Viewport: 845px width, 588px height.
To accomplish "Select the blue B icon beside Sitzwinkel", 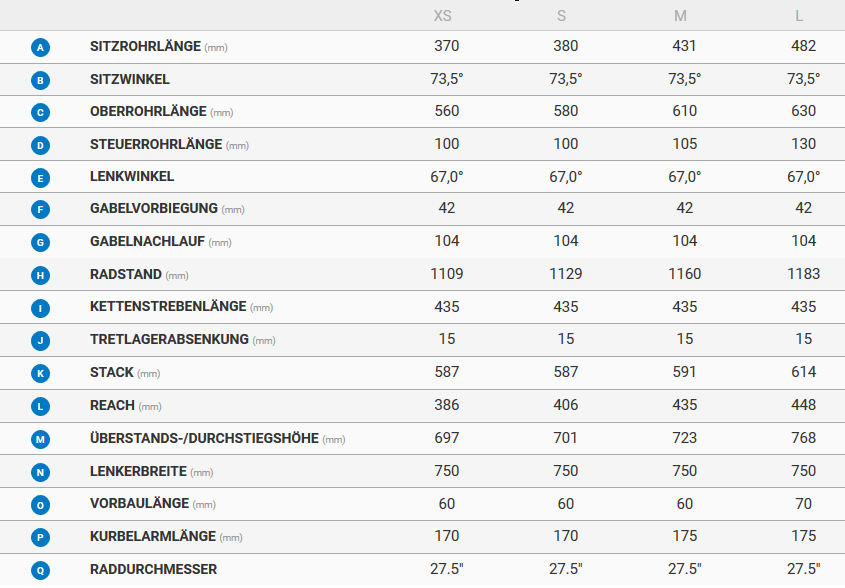I will pos(40,80).
